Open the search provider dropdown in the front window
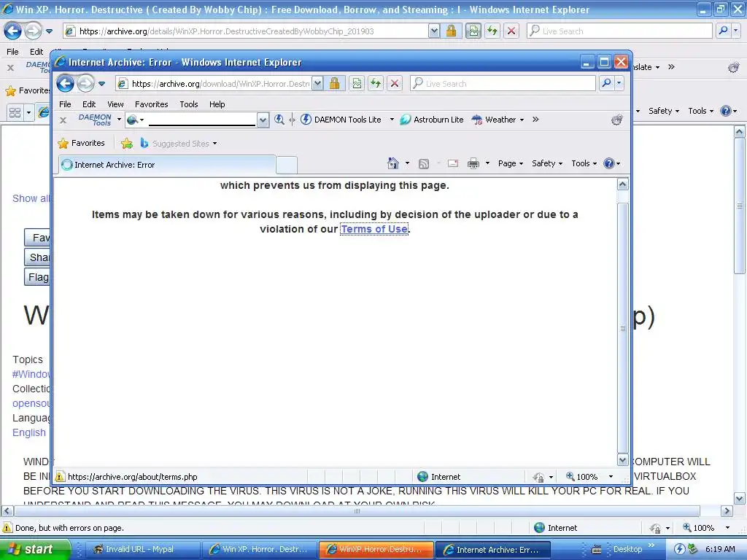The height and width of the screenshot is (560, 747). pos(619,83)
